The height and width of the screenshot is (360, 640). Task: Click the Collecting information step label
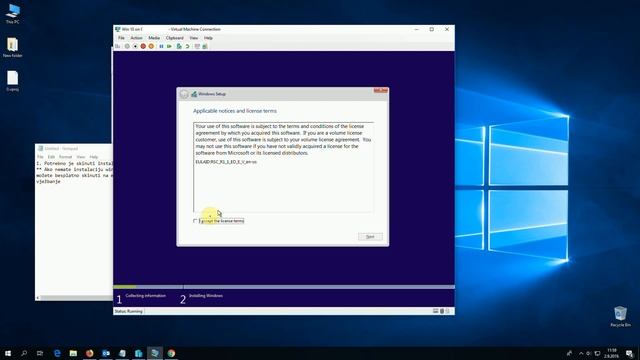[x=146, y=296]
